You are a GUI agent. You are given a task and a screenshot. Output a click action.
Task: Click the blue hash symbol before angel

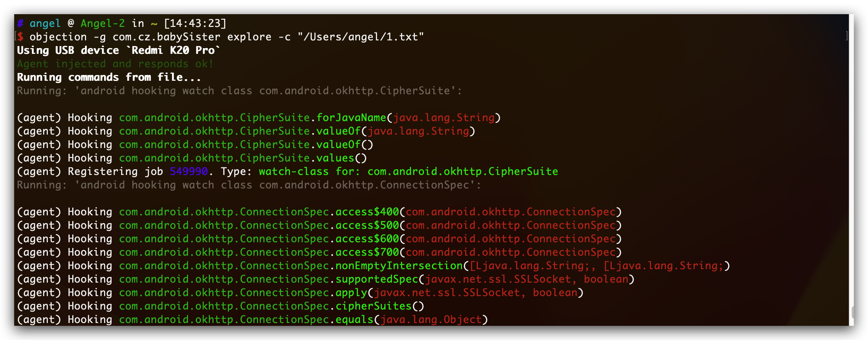[20, 23]
